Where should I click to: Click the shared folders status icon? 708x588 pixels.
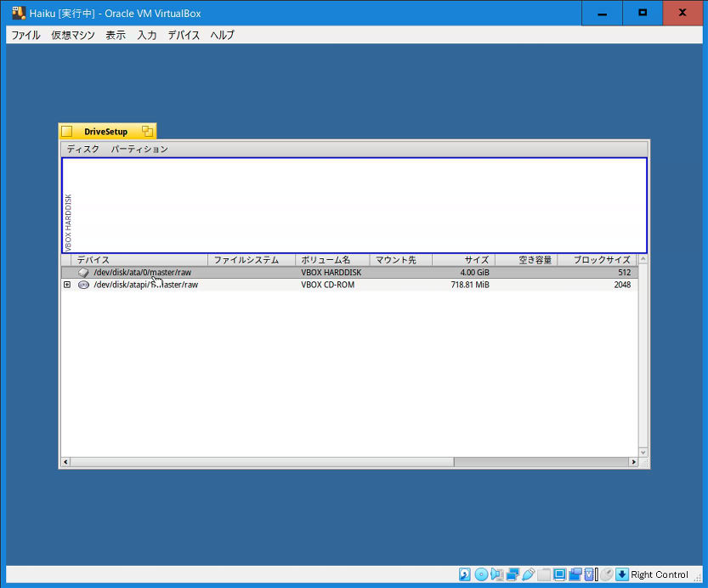544,574
